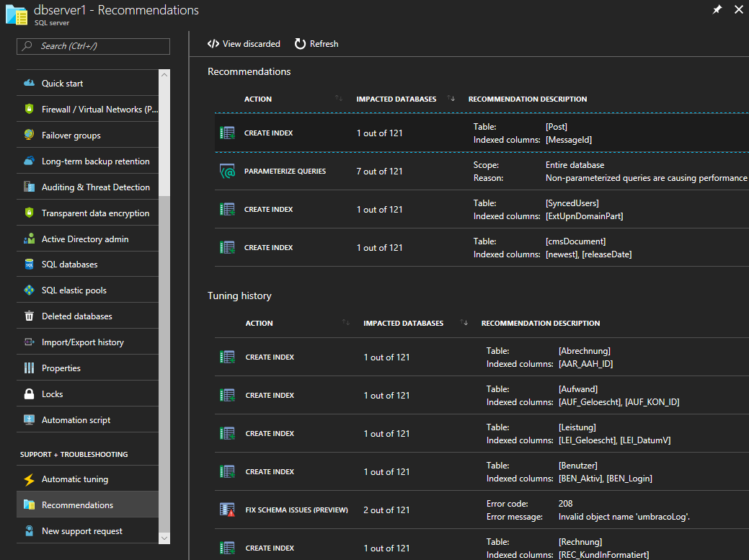Click the Firewall / Virtual Networks shield icon

[x=29, y=110]
